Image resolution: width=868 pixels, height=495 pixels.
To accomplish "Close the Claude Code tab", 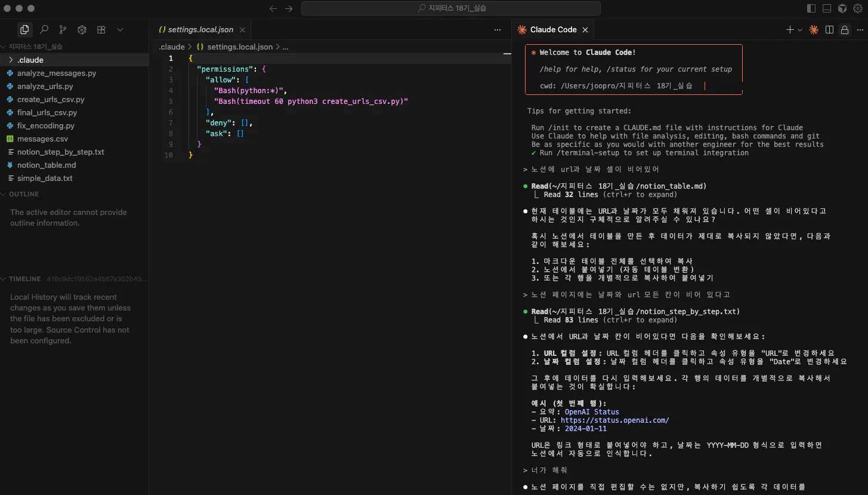I will tap(585, 29).
